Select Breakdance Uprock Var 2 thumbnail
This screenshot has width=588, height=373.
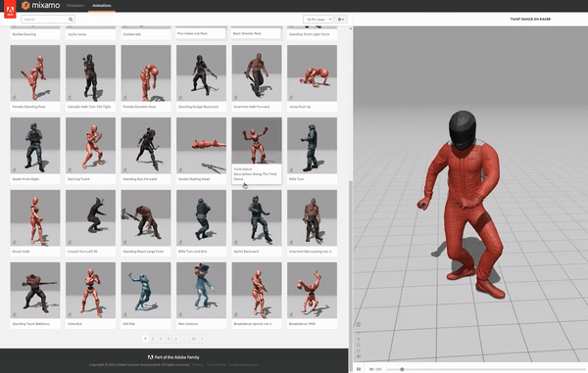pos(257,290)
